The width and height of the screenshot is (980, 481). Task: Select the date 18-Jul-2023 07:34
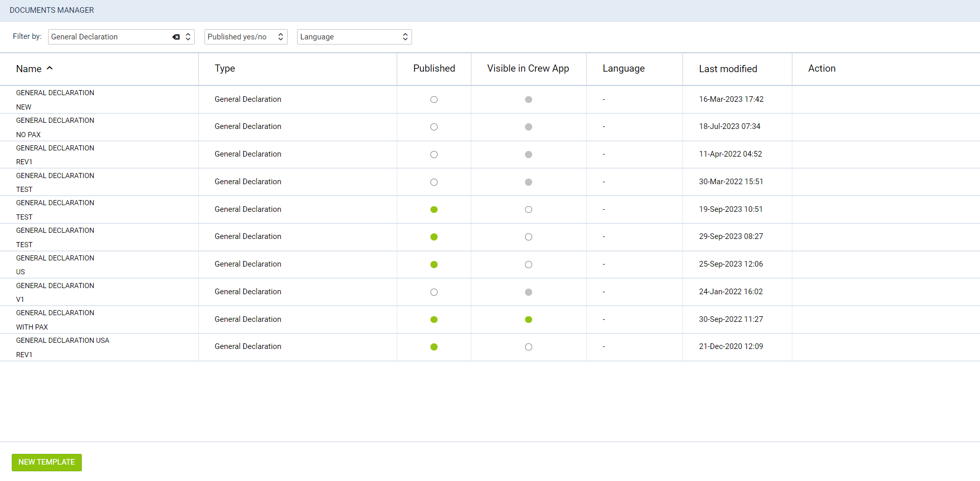(730, 126)
